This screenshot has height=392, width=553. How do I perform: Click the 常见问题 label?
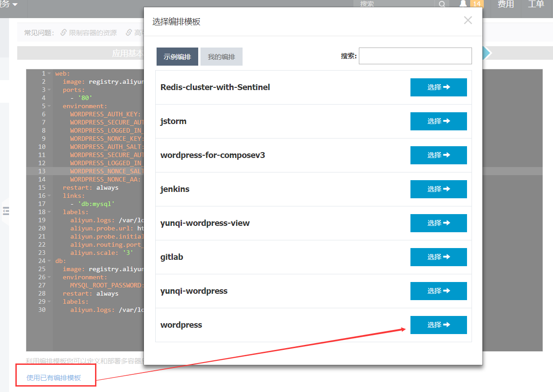coord(39,33)
